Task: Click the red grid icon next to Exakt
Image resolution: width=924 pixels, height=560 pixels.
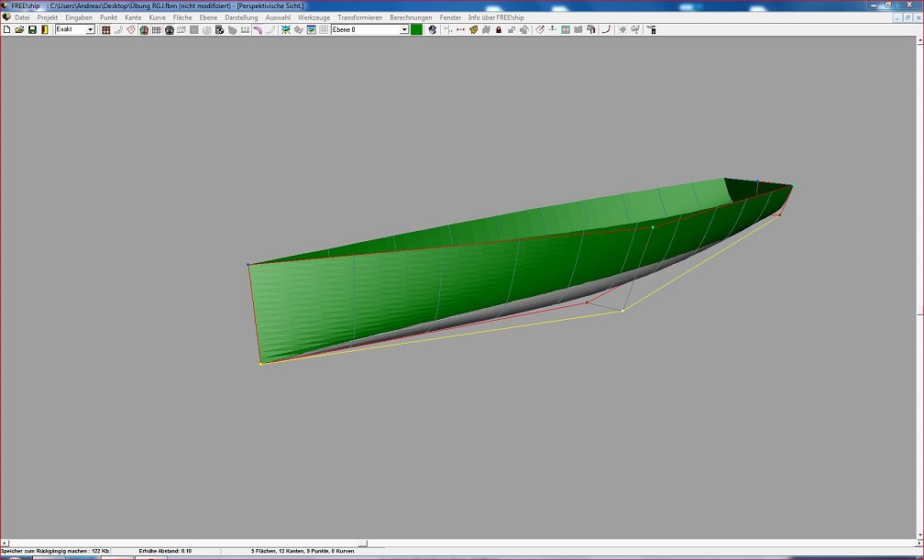Action: tap(106, 30)
